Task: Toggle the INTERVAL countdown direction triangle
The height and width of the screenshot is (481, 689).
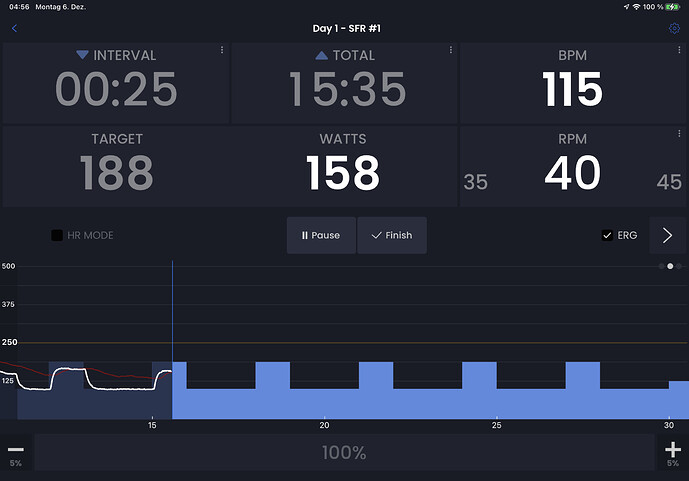Action: (x=82, y=55)
